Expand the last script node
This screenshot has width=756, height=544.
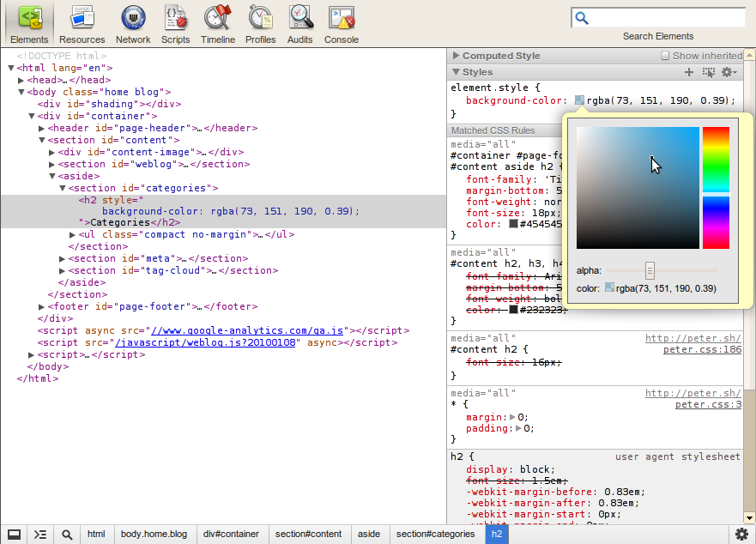pyautogui.click(x=32, y=355)
